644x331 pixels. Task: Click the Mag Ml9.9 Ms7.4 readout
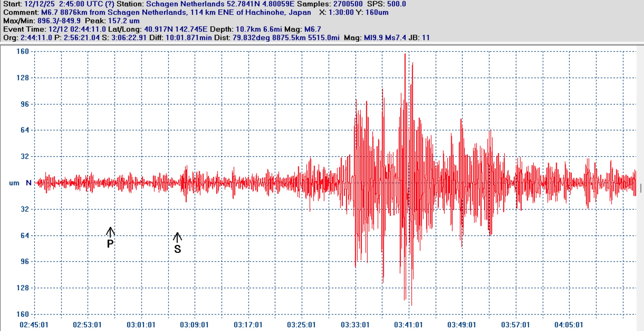(385, 38)
